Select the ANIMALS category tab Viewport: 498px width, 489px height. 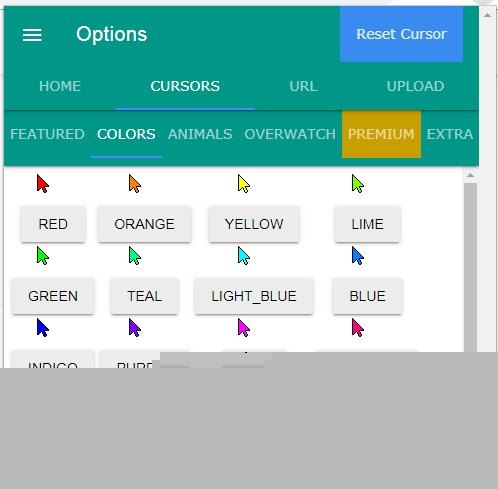pyautogui.click(x=200, y=134)
